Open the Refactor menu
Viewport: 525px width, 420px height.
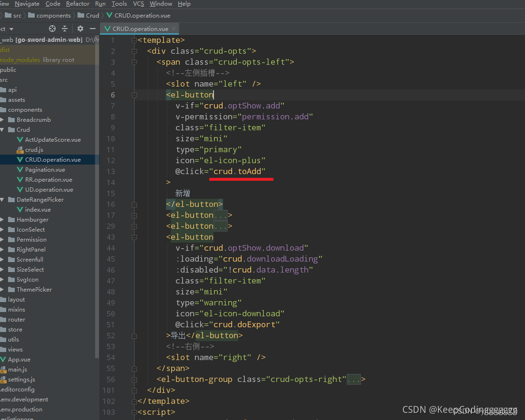click(x=78, y=4)
